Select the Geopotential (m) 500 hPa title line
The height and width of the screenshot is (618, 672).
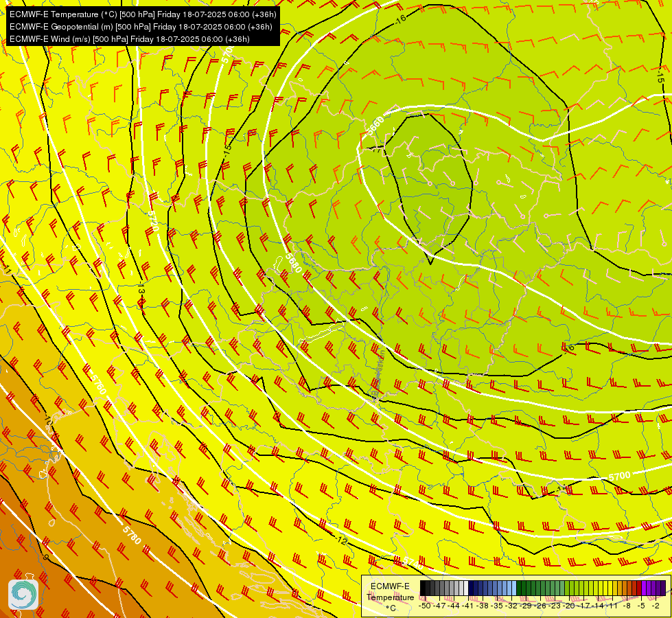pyautogui.click(x=141, y=27)
